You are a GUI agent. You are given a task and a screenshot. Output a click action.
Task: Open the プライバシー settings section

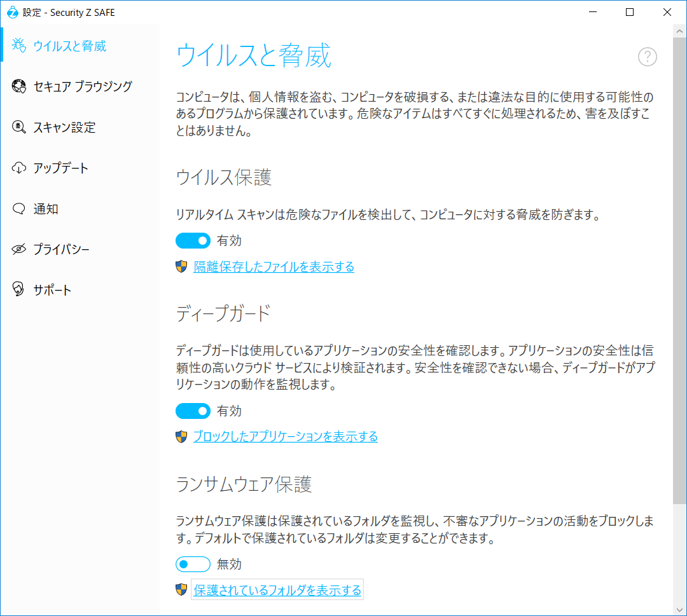pyautogui.click(x=61, y=249)
